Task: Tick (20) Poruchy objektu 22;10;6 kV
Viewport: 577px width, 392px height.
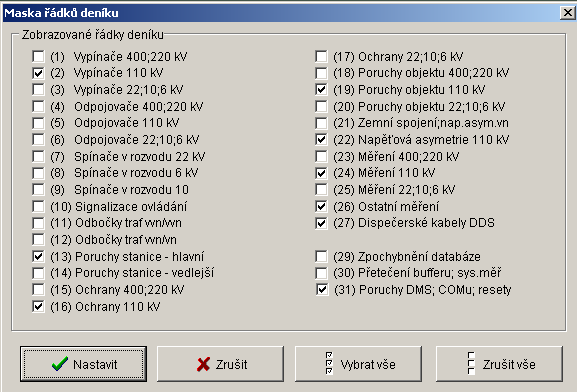Action: 321,106
